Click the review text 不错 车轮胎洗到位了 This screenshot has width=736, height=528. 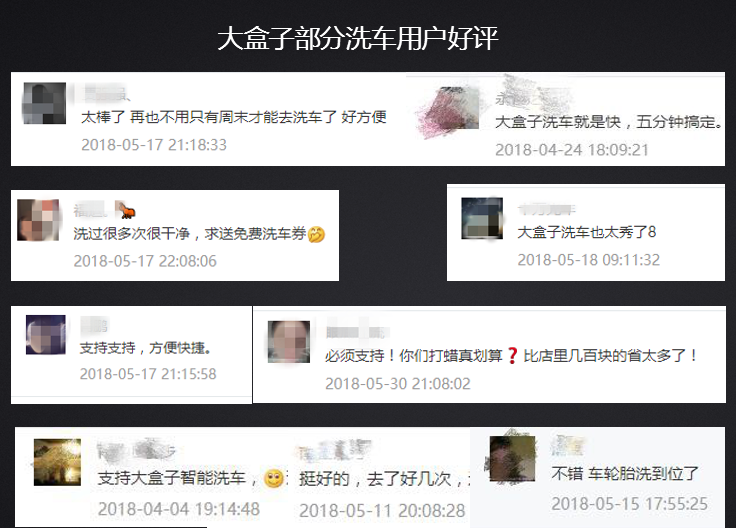click(x=625, y=474)
